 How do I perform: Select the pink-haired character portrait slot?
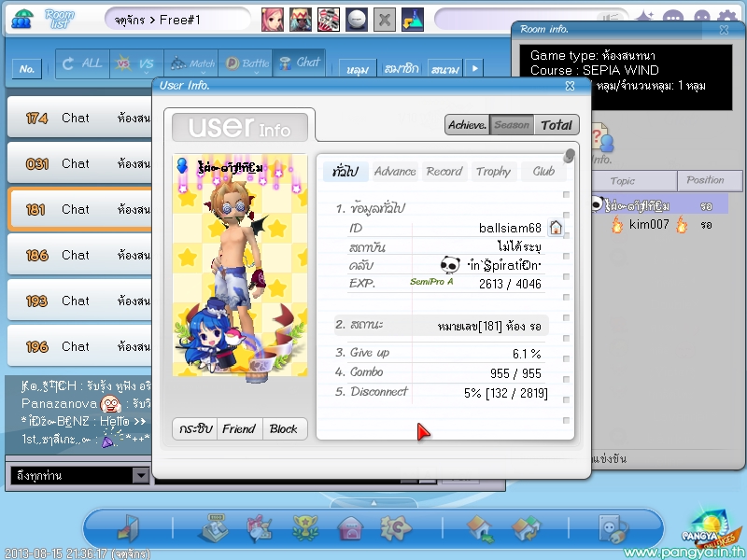273,20
